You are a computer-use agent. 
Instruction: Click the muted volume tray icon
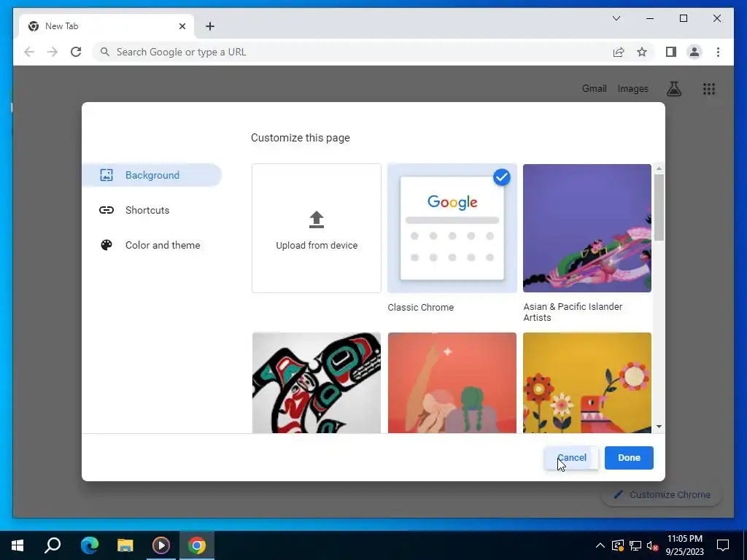tap(652, 545)
